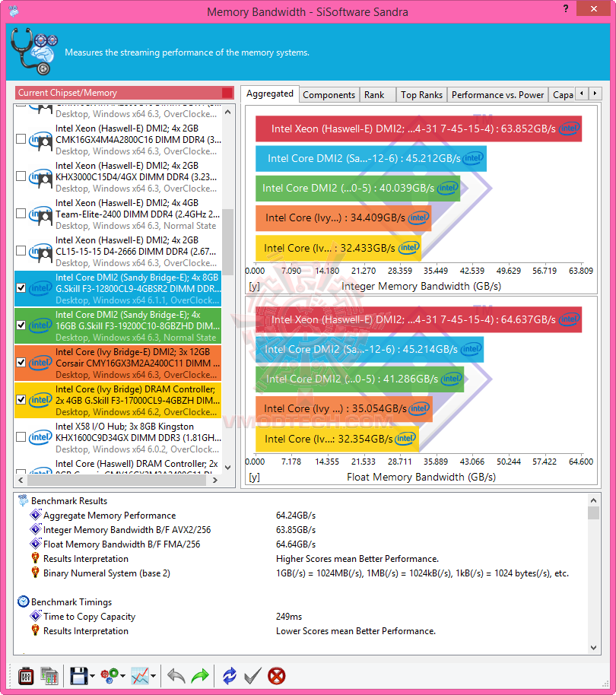
Task: Click the [y] label under integer chart
Action: coord(254,287)
